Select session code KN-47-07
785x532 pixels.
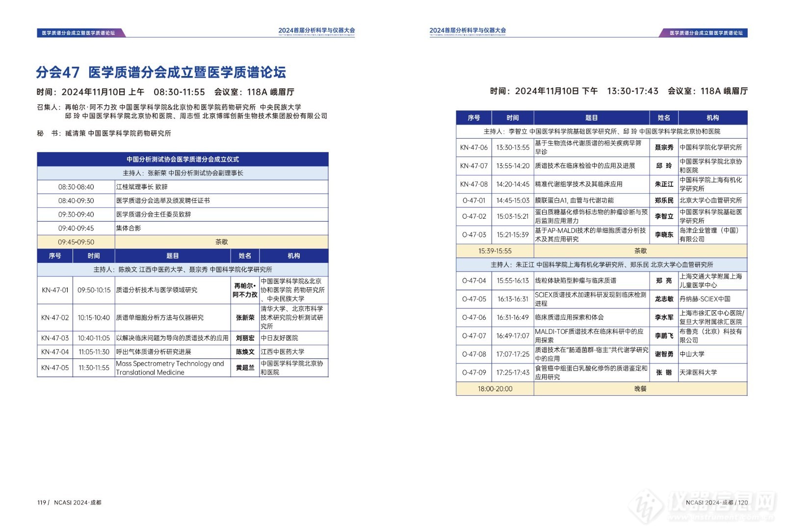tap(474, 166)
